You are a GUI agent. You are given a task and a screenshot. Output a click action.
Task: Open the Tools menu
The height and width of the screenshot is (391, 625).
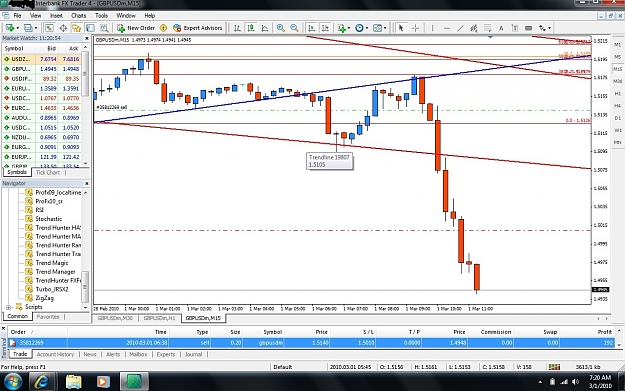click(101, 16)
